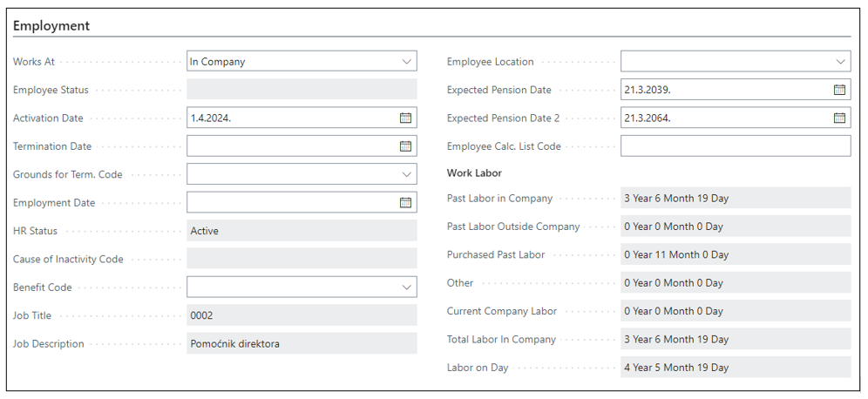Click the Purchased Past Labor value field
868x399 pixels.
[x=735, y=255]
